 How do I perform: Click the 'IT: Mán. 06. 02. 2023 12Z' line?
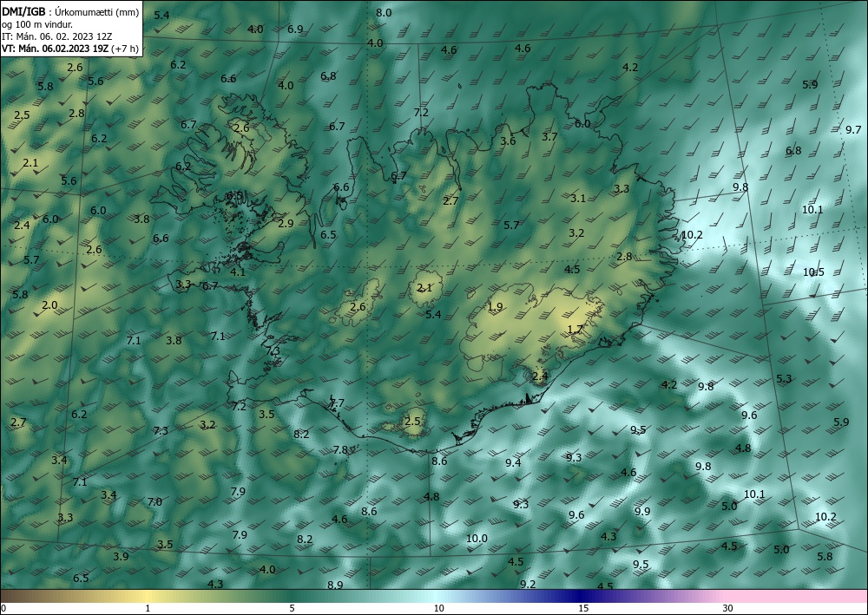(57, 36)
